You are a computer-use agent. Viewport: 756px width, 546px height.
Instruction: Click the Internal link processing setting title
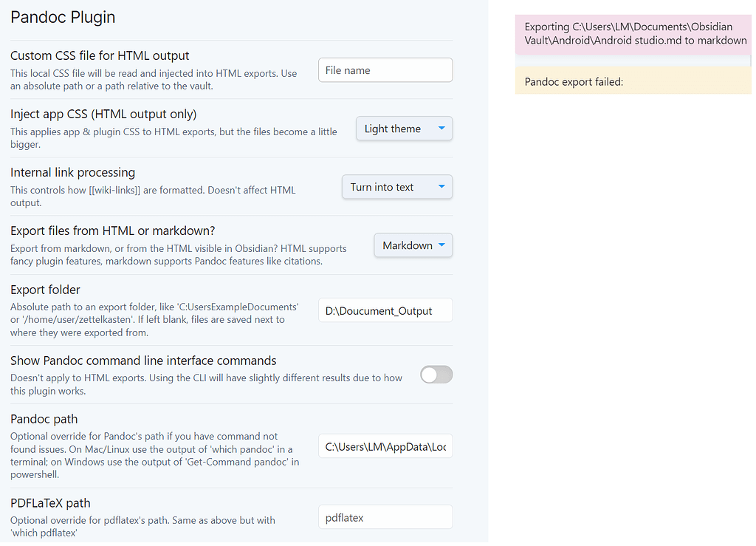coord(72,172)
